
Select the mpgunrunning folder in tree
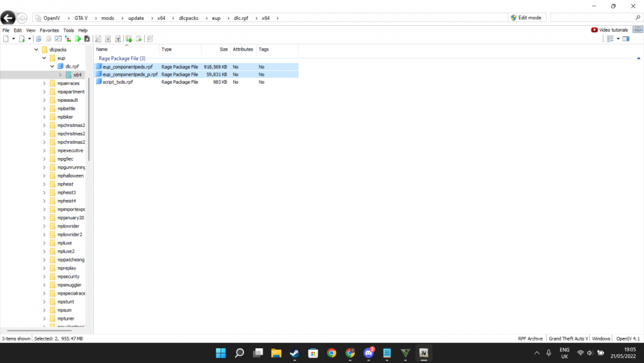click(71, 168)
